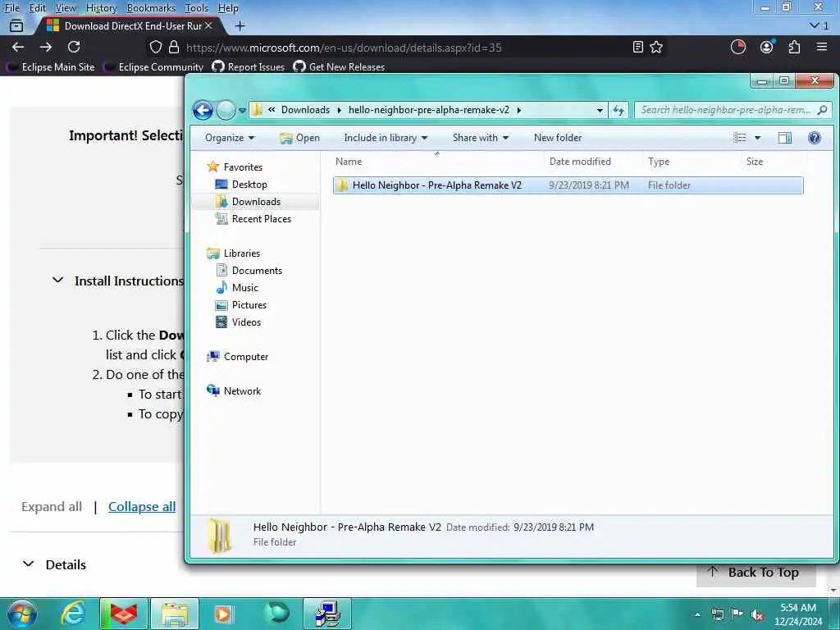Image resolution: width=840 pixels, height=630 pixels.
Task: Open the Eclipse Main Site bookmark
Action: pos(51,67)
